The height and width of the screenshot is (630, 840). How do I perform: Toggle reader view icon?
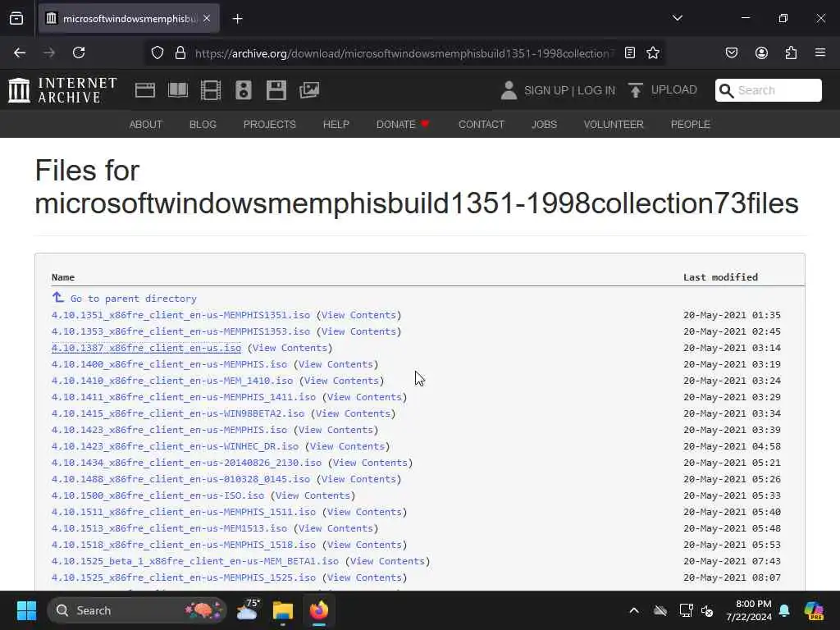[x=630, y=52]
